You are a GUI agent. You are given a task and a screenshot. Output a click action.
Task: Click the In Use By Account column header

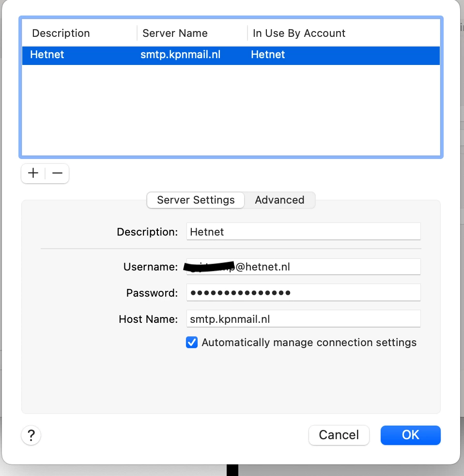click(299, 33)
